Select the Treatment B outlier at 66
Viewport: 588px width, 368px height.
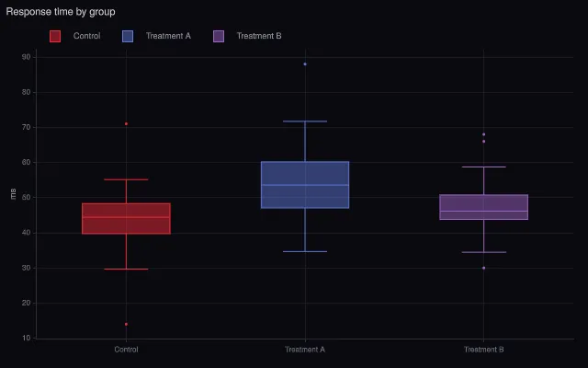tap(484, 142)
